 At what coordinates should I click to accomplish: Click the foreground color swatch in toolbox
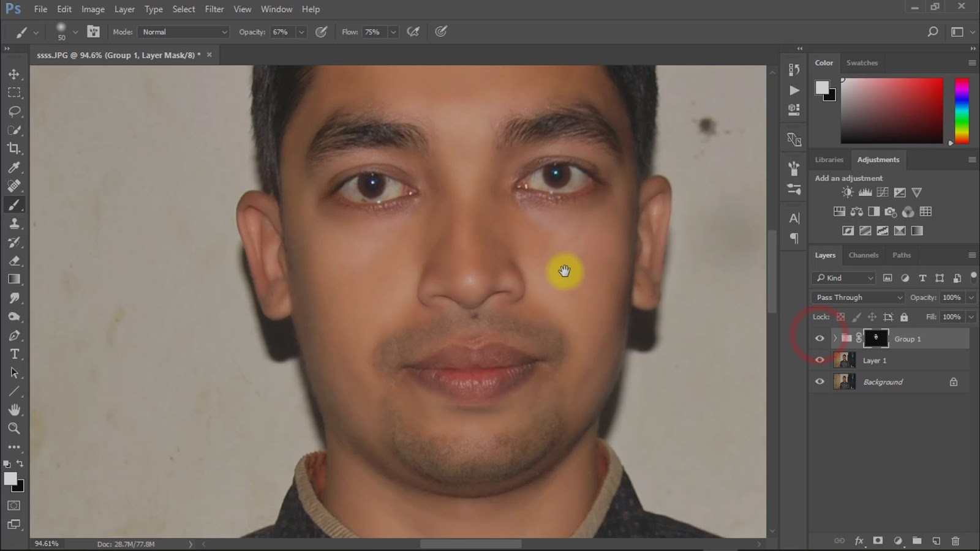click(x=10, y=479)
